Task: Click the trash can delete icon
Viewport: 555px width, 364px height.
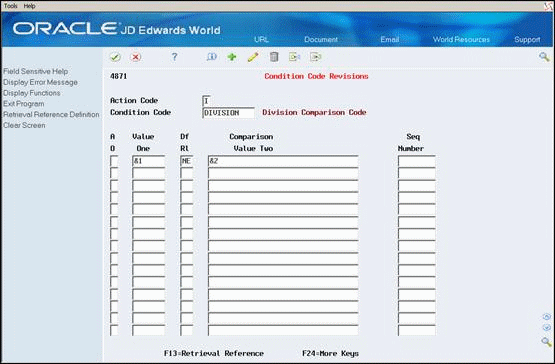Action: 274,57
